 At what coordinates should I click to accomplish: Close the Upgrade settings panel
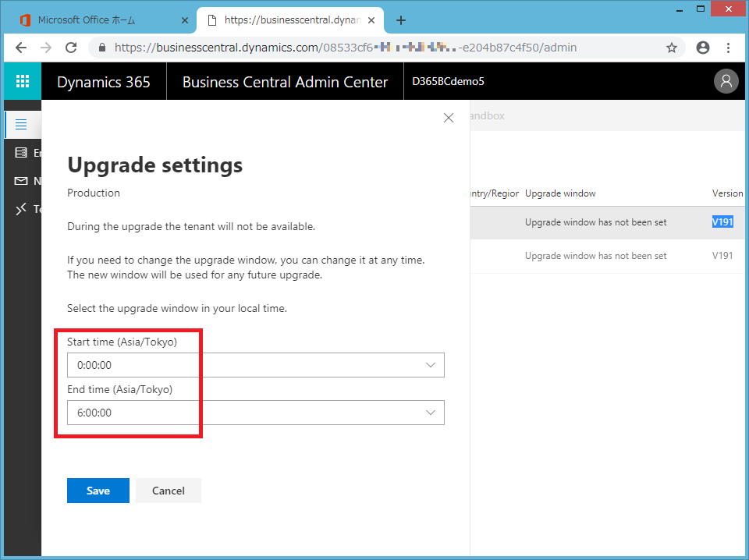click(449, 118)
